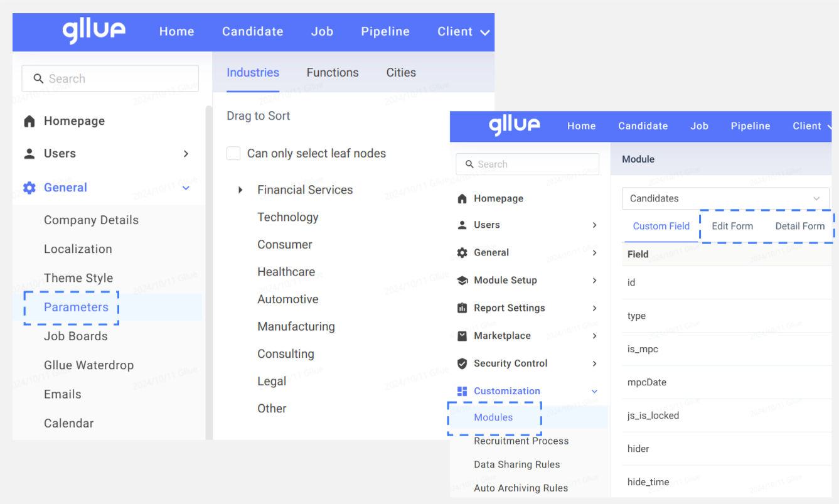
Task: Open Localization settings
Action: [x=78, y=249]
